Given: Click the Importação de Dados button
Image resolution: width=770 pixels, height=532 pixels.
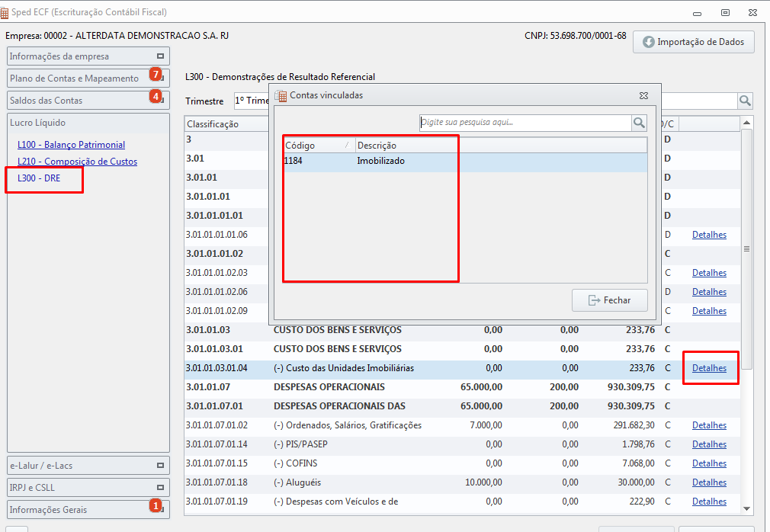Looking at the screenshot, I should pyautogui.click(x=694, y=42).
